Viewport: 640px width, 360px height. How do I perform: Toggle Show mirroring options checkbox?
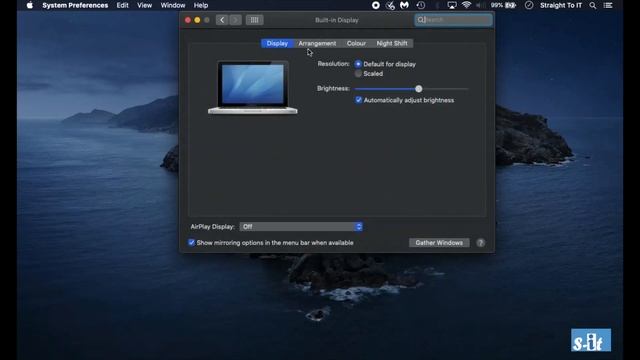coord(191,242)
